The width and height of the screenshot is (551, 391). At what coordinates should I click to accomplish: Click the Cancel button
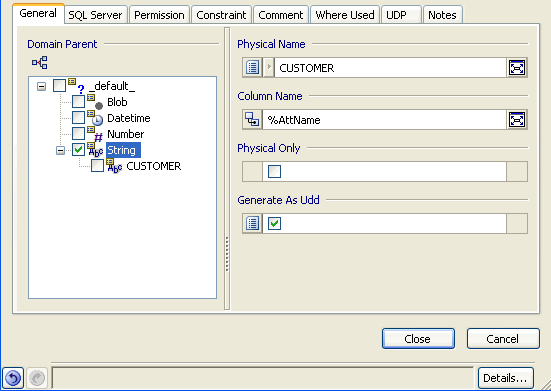pyautogui.click(x=503, y=339)
